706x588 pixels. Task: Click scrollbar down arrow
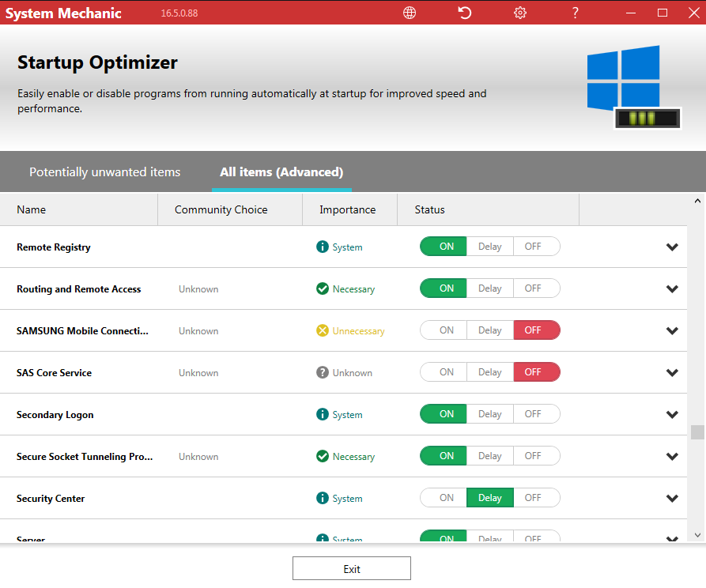(x=697, y=535)
